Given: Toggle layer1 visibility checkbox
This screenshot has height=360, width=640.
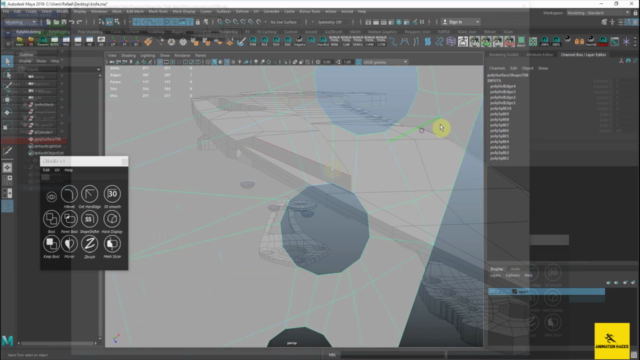Looking at the screenshot, I should (492, 291).
